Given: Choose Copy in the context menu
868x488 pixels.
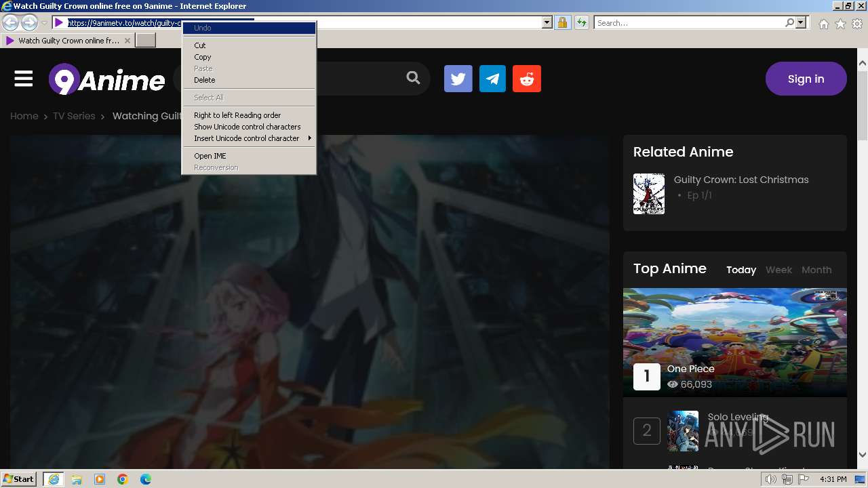Looking at the screenshot, I should click(x=249, y=57).
